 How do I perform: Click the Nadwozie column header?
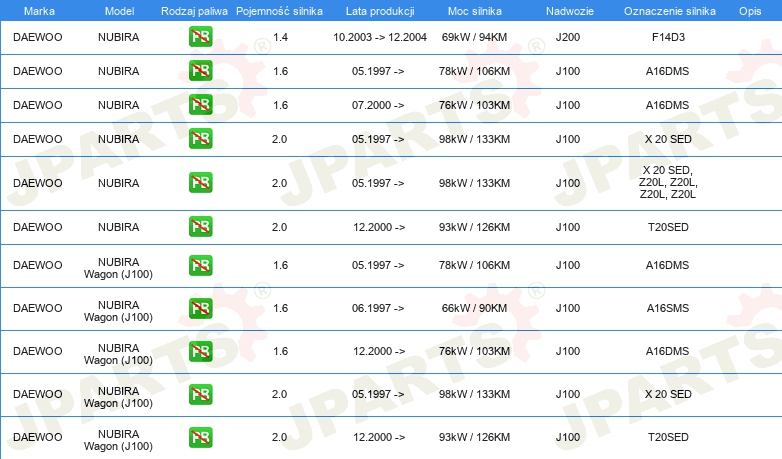pyautogui.click(x=570, y=11)
